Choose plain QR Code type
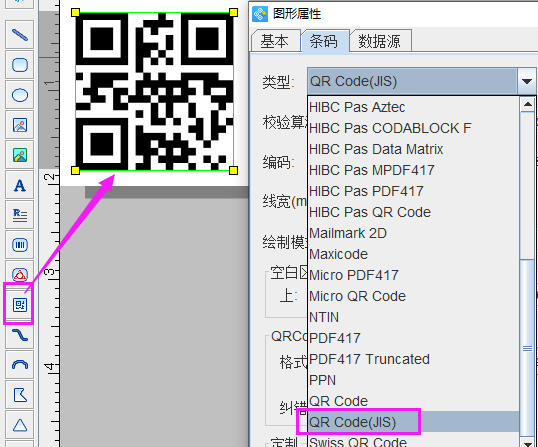 pyautogui.click(x=413, y=401)
